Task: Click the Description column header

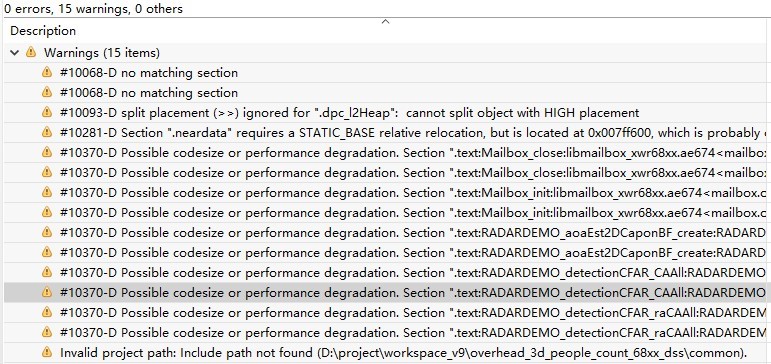Action: tap(43, 31)
